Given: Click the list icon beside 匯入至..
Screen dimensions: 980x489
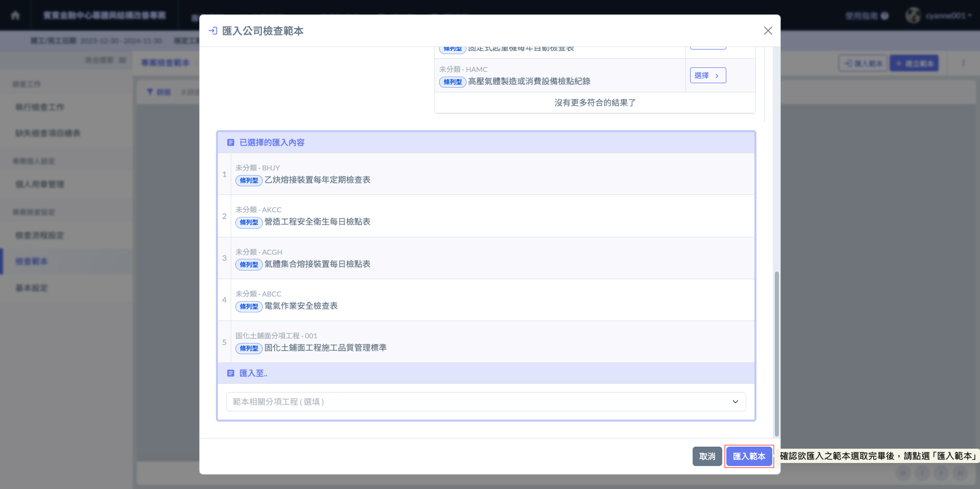Looking at the screenshot, I should coord(231,373).
